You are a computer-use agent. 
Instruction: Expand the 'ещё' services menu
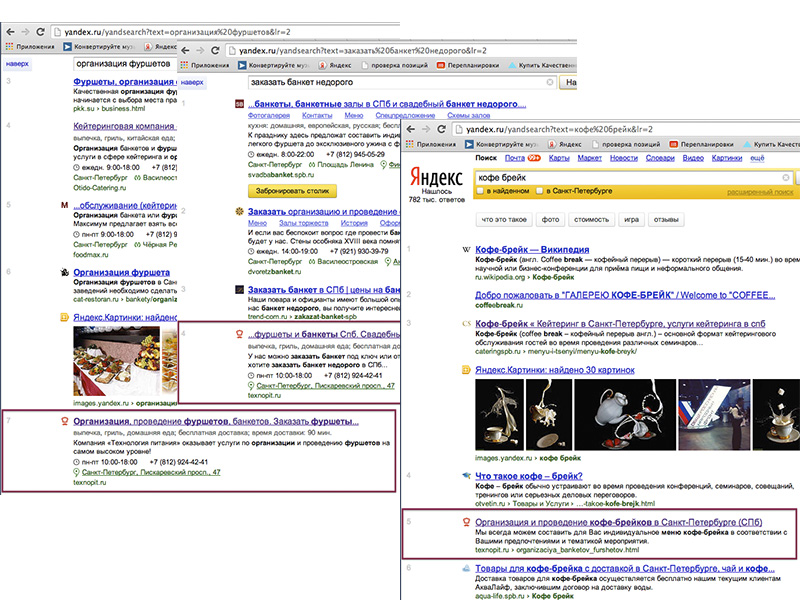pyautogui.click(x=757, y=158)
